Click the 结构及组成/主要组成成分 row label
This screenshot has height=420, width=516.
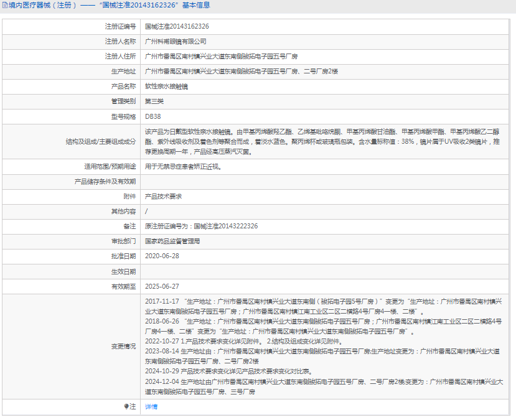(100, 142)
